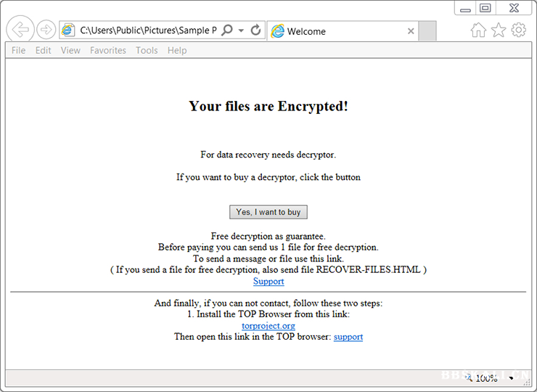
Task: Open Favorites star icon
Action: (499, 30)
